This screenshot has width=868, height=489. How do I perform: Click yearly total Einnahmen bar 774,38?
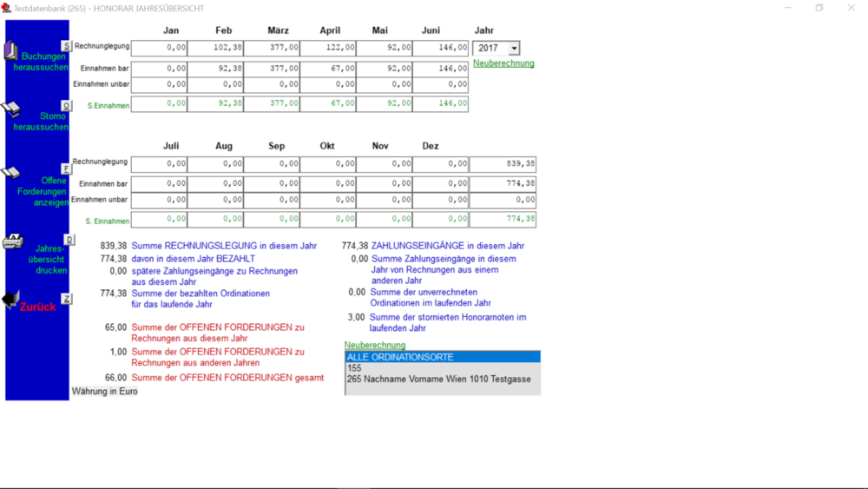(x=503, y=184)
